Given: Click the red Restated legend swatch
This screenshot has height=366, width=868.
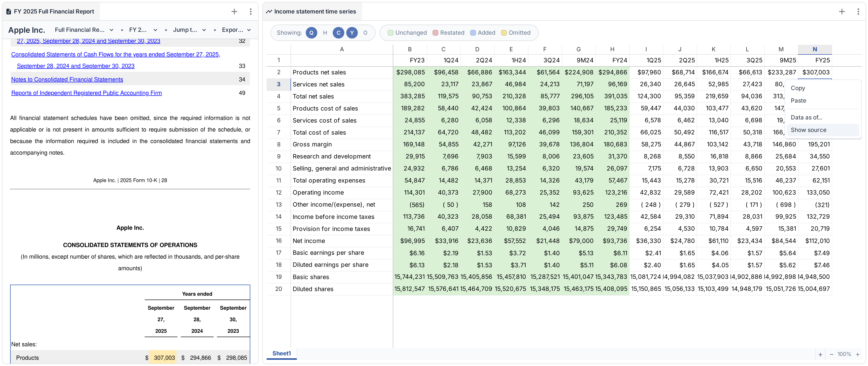Looking at the screenshot, I should click(435, 33).
